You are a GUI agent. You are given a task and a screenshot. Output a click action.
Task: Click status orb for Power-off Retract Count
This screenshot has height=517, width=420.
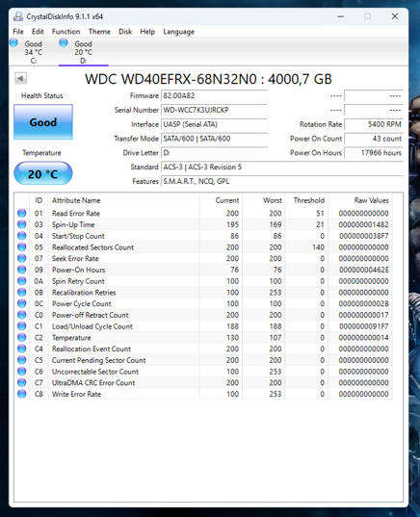coord(22,315)
